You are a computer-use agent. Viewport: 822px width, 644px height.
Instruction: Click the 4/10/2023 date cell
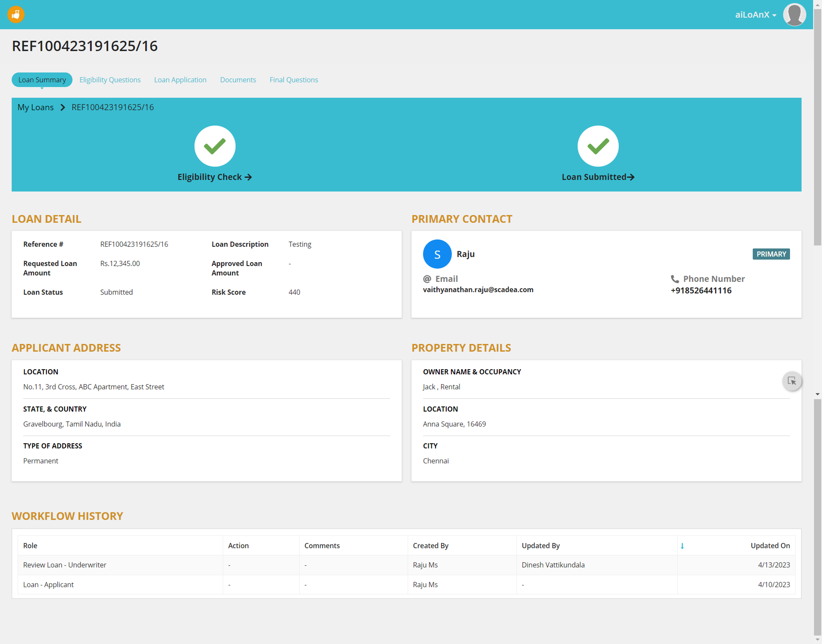(774, 585)
